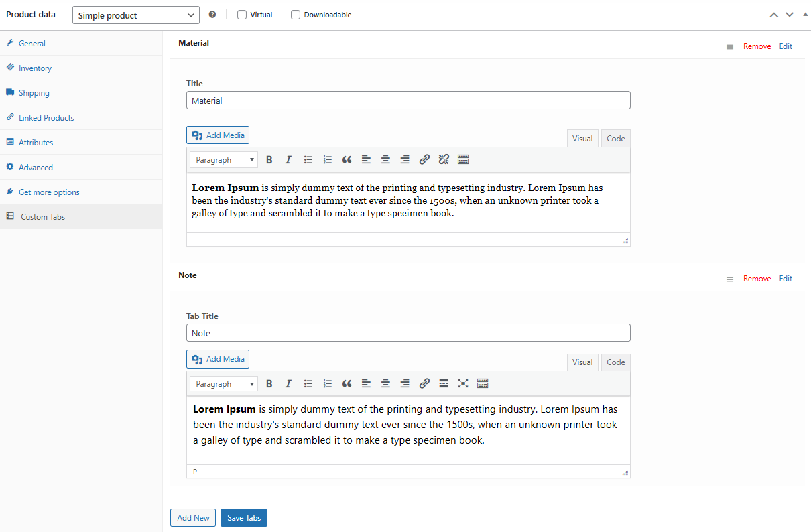Apply numbered list in the Material editor

328,160
